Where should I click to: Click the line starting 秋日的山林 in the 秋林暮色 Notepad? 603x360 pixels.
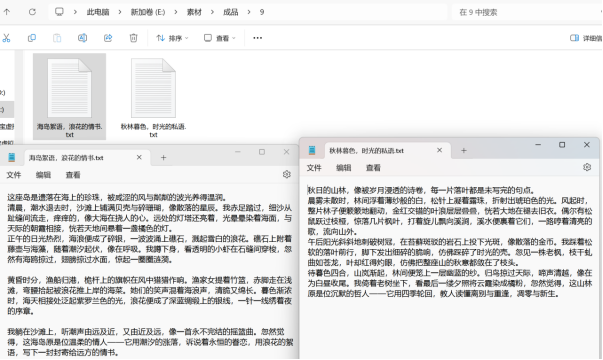pos(421,190)
